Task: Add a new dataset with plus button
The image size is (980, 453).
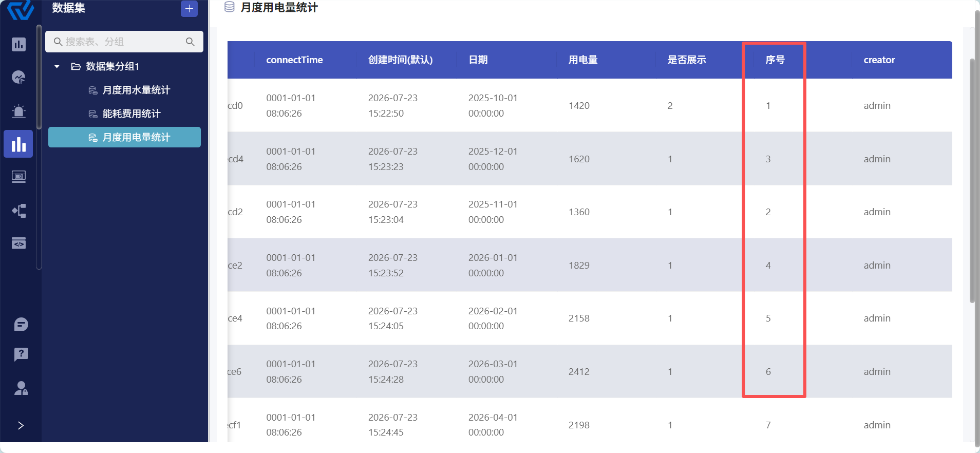Action: coord(189,8)
